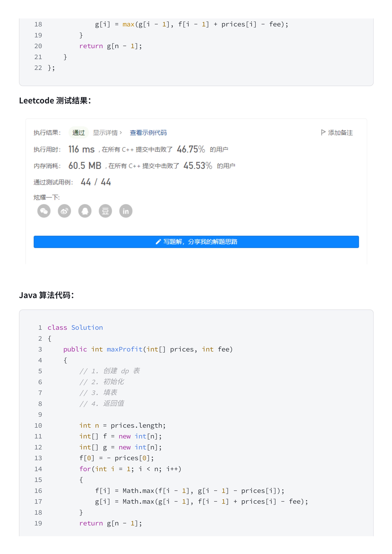Click the 46.75% runtime percentile
The height and width of the screenshot is (554, 392).
click(x=191, y=149)
